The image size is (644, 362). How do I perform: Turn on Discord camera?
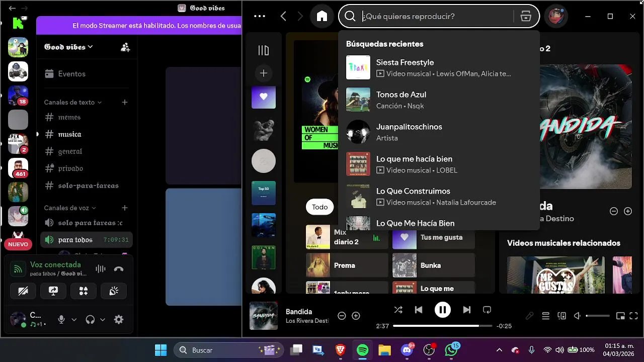tap(23, 291)
